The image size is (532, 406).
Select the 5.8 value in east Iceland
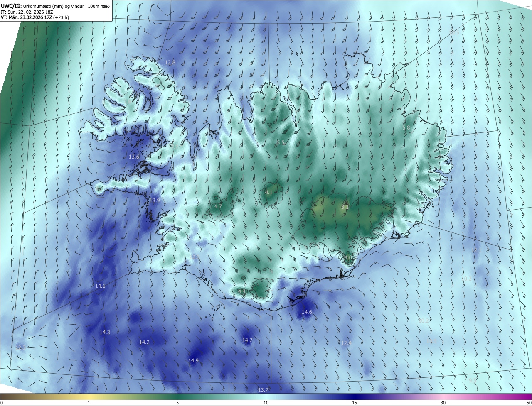[406, 128]
